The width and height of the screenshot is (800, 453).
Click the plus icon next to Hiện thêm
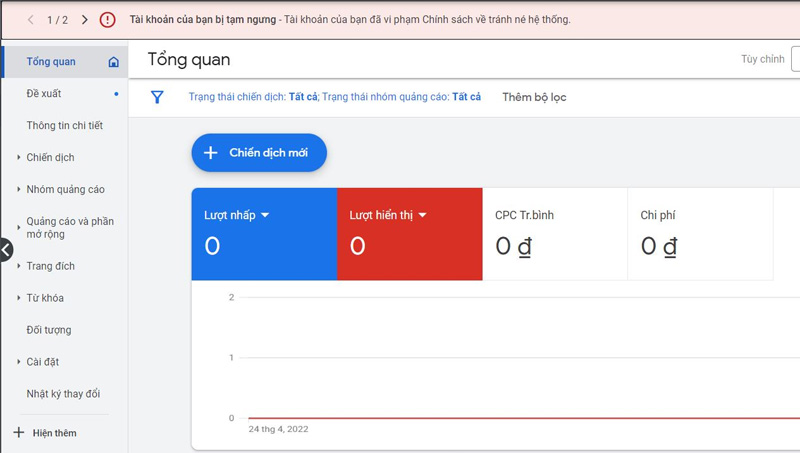(x=18, y=433)
